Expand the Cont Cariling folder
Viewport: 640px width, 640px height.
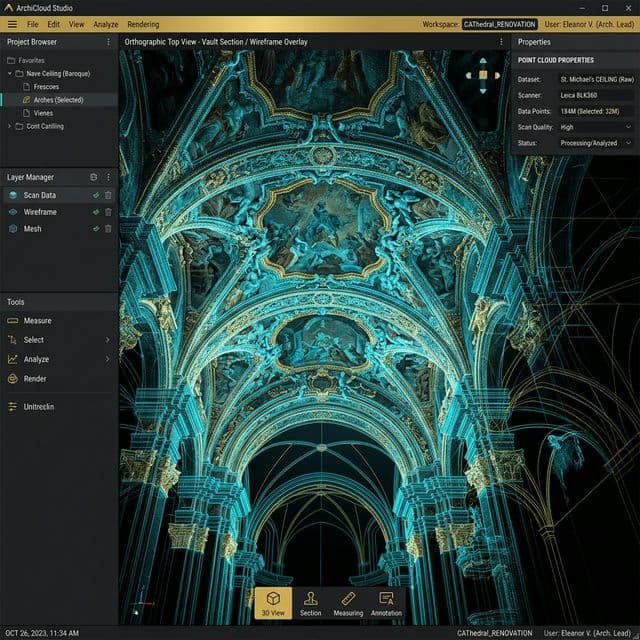coord(9,126)
